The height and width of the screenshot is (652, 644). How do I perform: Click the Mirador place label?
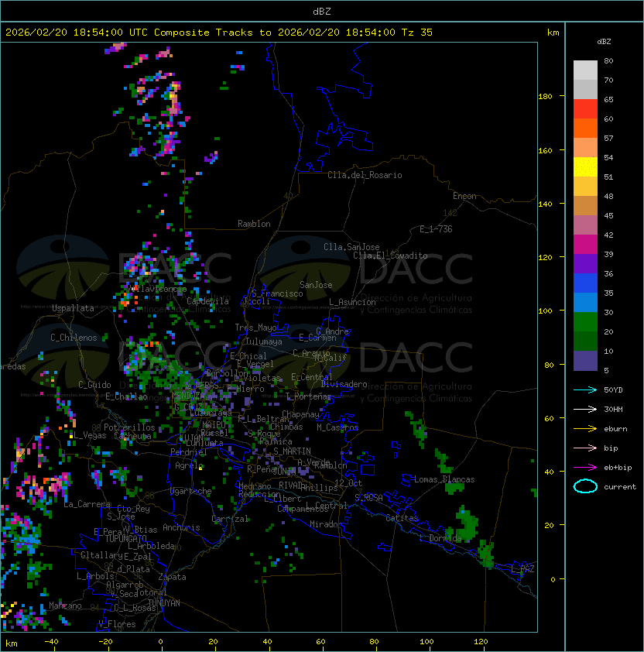point(326,524)
